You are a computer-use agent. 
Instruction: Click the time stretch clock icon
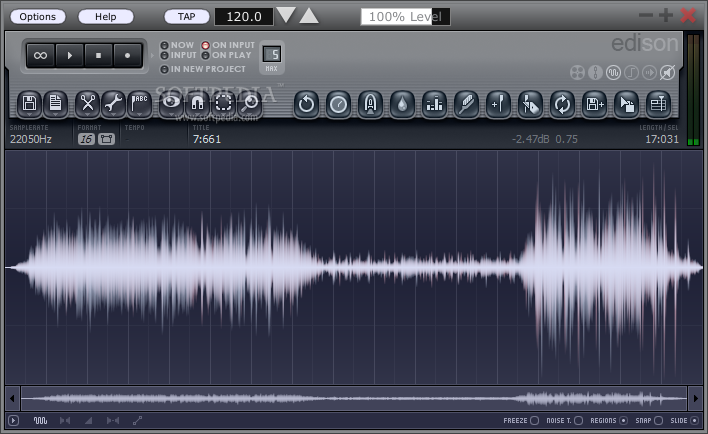(x=338, y=105)
